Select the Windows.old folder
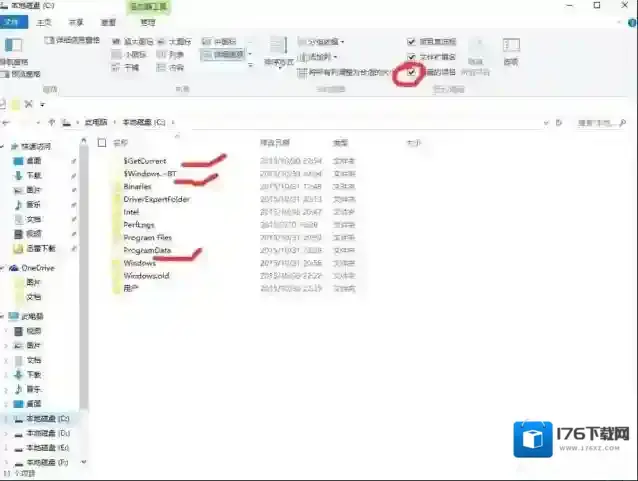The image size is (638, 481). (146, 275)
